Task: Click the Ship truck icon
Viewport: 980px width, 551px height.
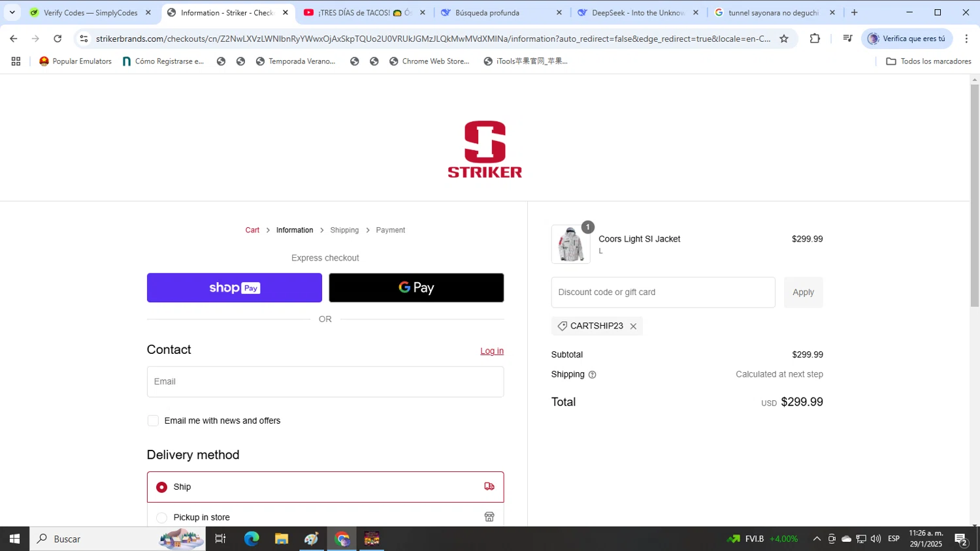Action: click(x=489, y=486)
